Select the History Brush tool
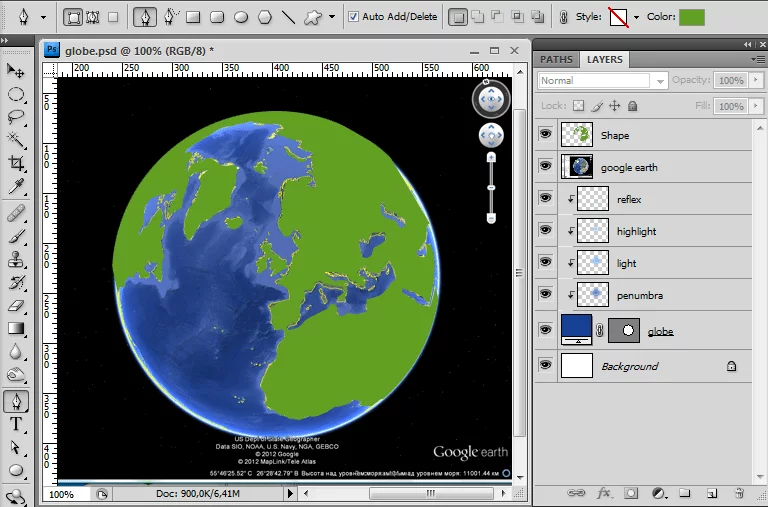 point(16,283)
